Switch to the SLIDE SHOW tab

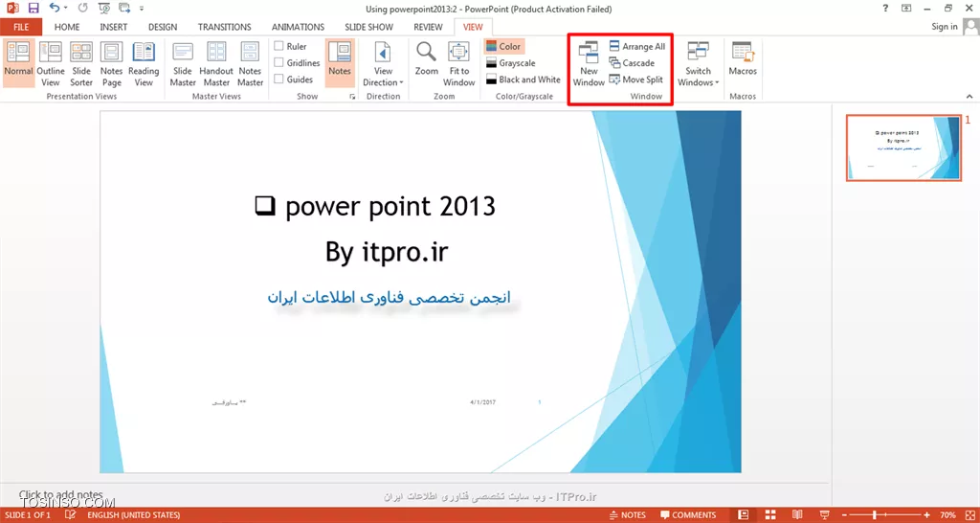[x=368, y=27]
